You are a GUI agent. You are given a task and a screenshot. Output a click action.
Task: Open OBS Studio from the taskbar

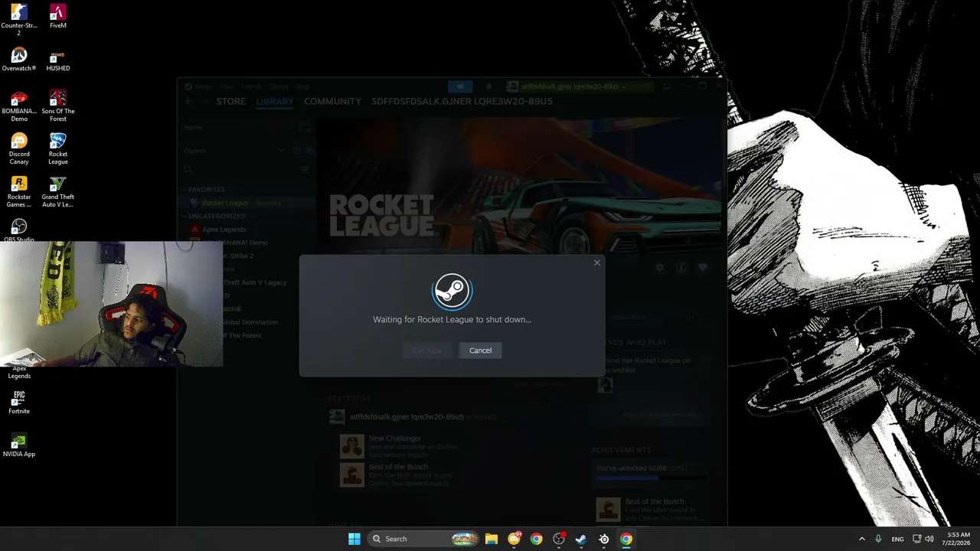pos(559,539)
